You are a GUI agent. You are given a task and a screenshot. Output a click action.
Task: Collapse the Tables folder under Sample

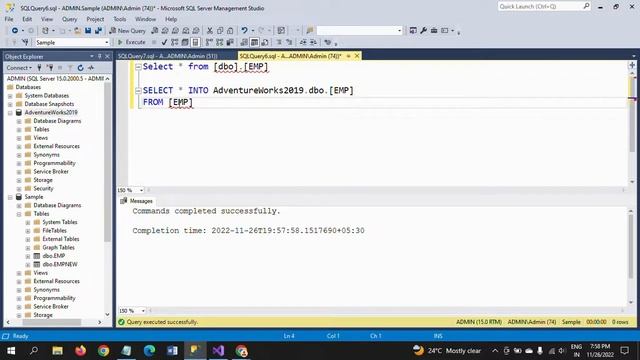(19, 214)
